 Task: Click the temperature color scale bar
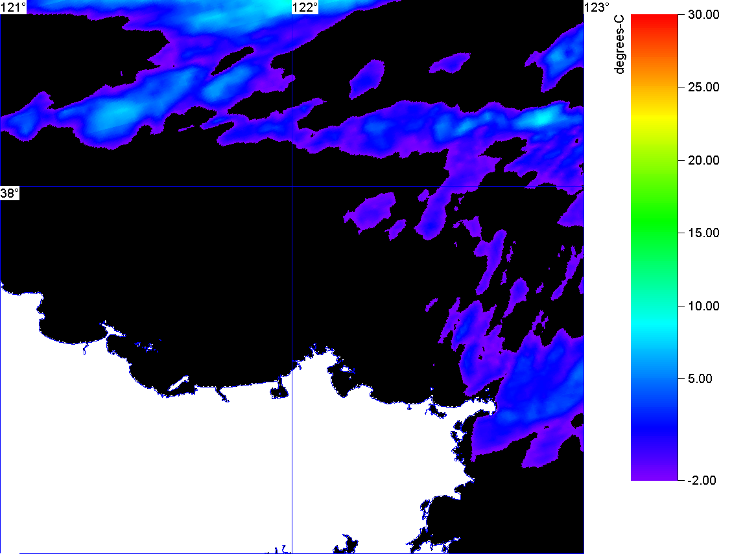click(654, 247)
